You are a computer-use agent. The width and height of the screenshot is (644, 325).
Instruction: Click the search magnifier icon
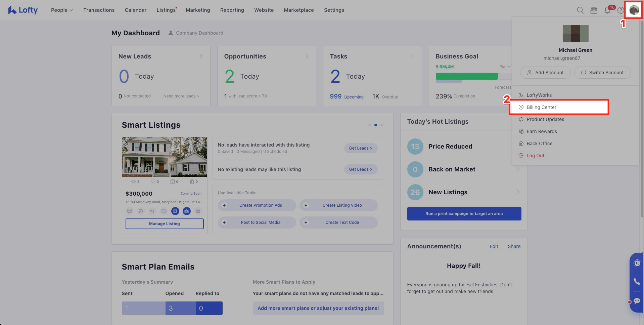pos(580,10)
